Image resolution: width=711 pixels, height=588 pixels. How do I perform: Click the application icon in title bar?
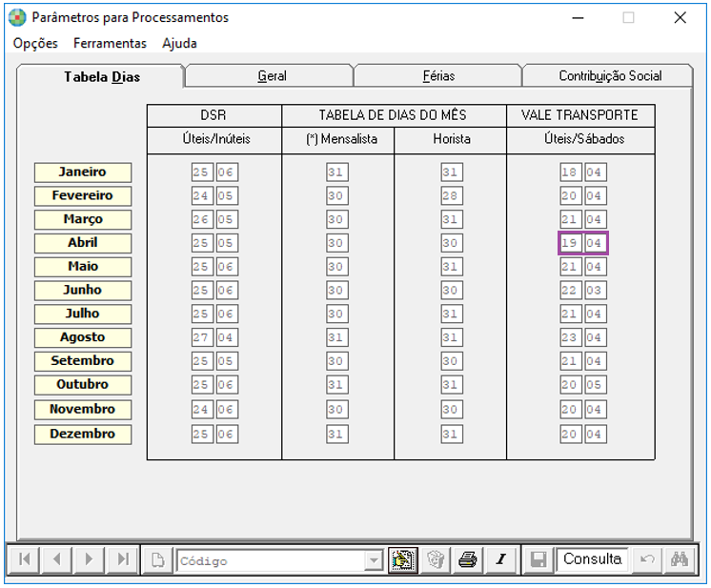coord(17,18)
